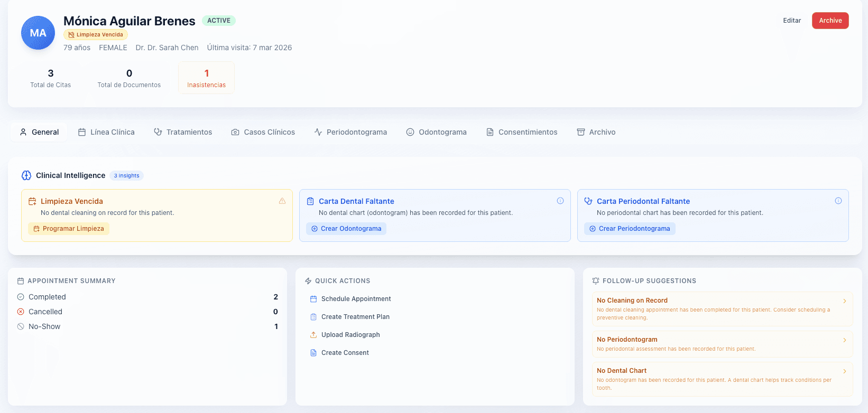Click the calendar icon beside Schedule Appointment
Image resolution: width=868 pixels, height=413 pixels.
[x=313, y=299]
